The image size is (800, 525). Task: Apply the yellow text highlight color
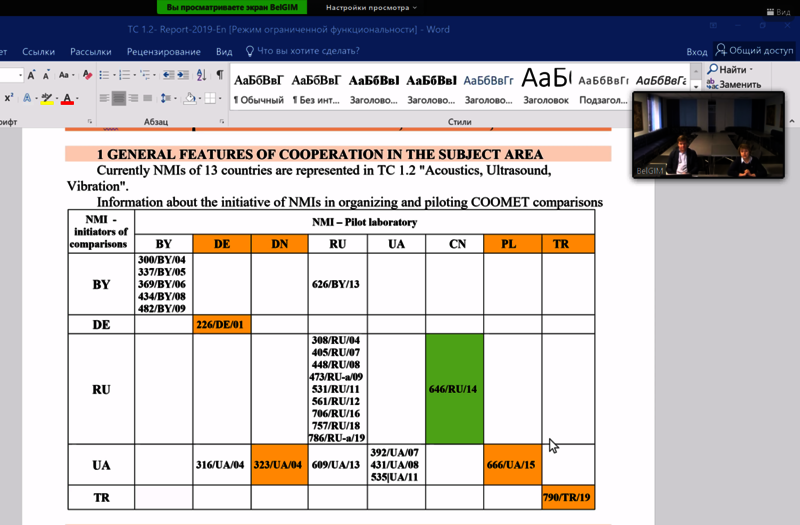click(x=46, y=99)
